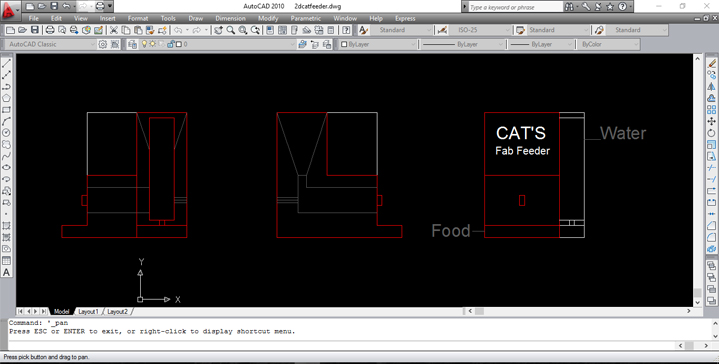Image resolution: width=719 pixels, height=364 pixels.
Task: Switch to the Layout2 tab
Action: tap(117, 312)
